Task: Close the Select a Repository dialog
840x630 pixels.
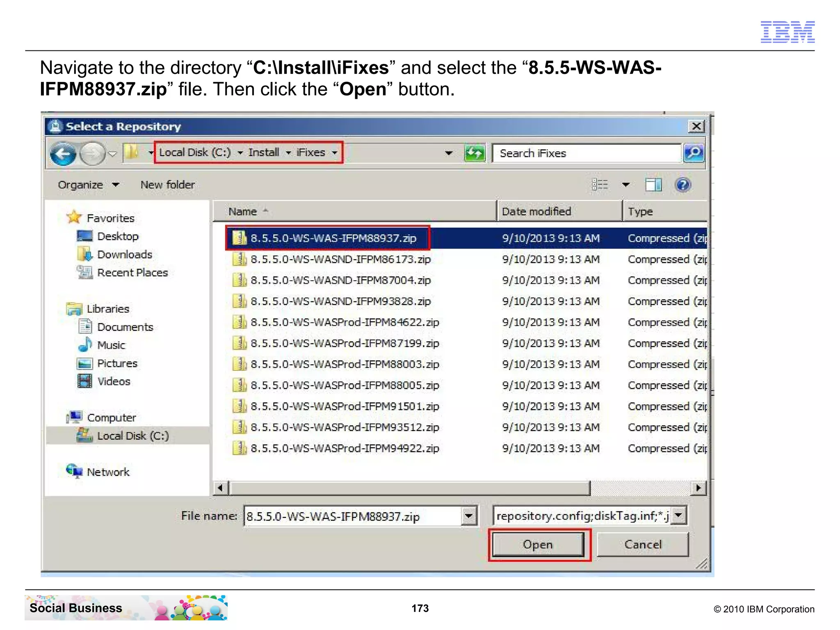Action: (x=696, y=126)
